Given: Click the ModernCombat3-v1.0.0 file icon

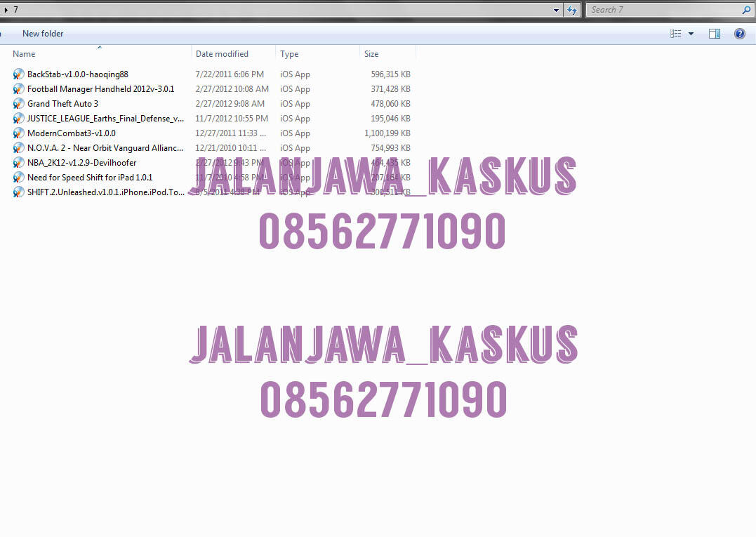Looking at the screenshot, I should pyautogui.click(x=18, y=133).
